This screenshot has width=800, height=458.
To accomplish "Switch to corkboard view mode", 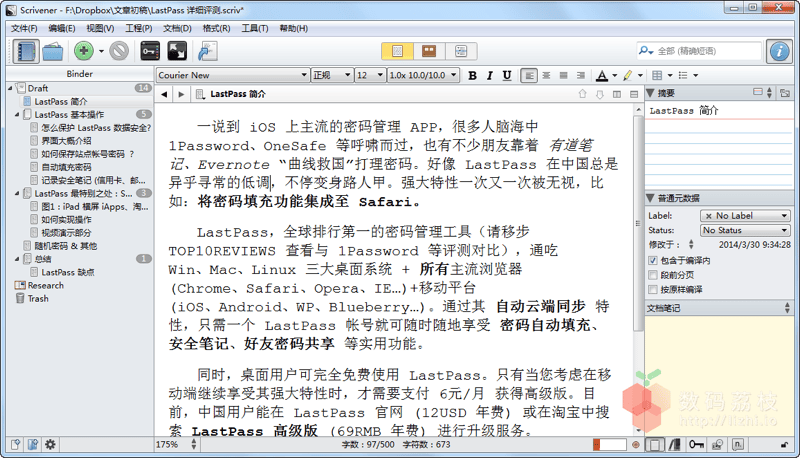I will [429, 51].
